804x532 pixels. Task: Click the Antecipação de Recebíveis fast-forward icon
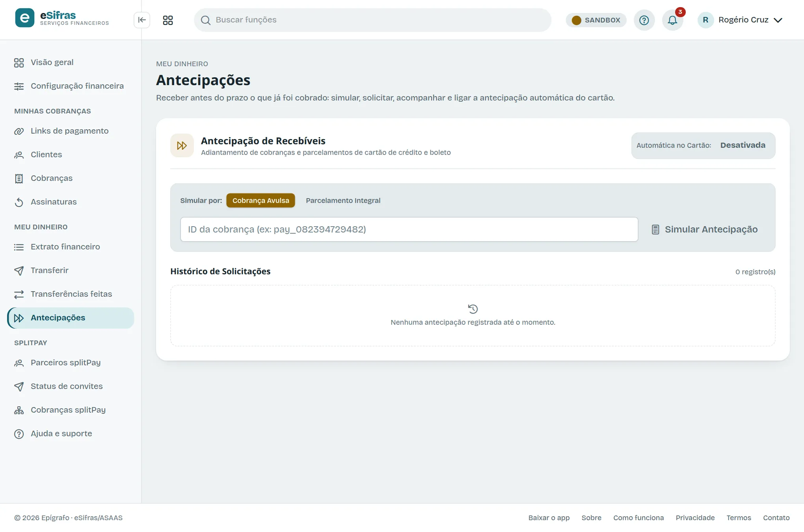click(182, 145)
